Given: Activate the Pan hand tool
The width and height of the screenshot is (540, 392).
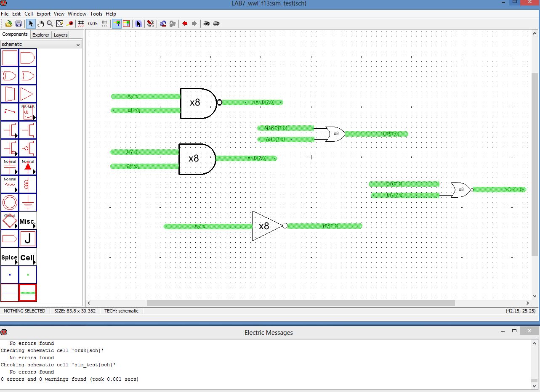Looking at the screenshot, I should [41, 24].
